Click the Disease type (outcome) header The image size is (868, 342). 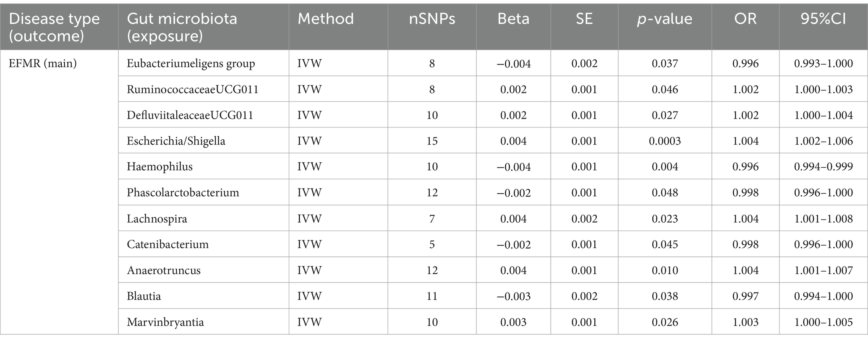click(x=54, y=27)
